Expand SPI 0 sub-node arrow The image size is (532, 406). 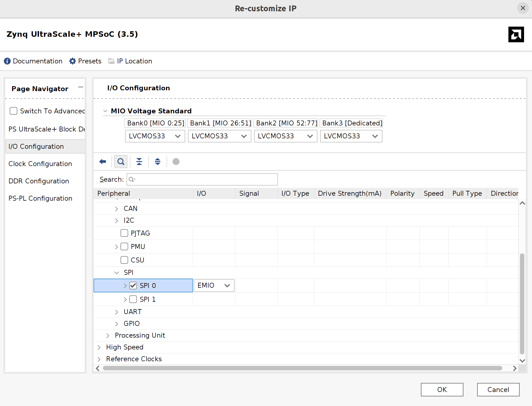point(125,285)
